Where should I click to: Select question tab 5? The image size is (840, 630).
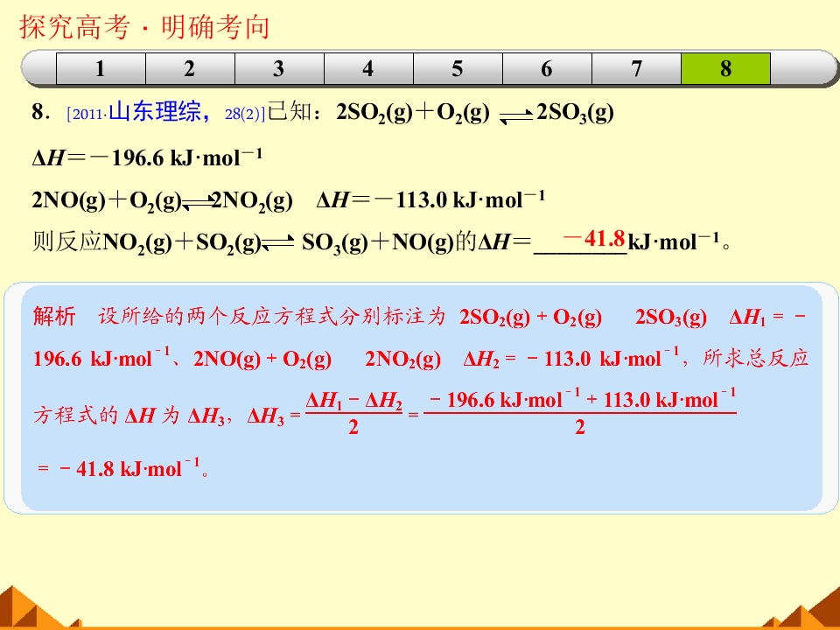tap(458, 68)
